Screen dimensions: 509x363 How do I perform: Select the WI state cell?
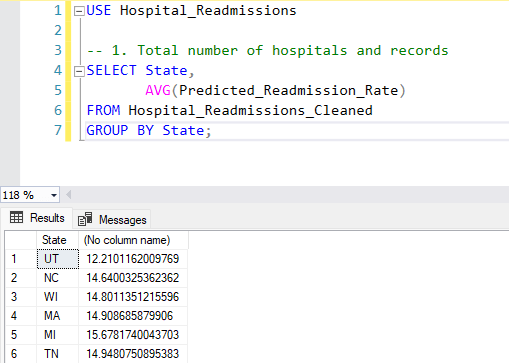[58, 297]
